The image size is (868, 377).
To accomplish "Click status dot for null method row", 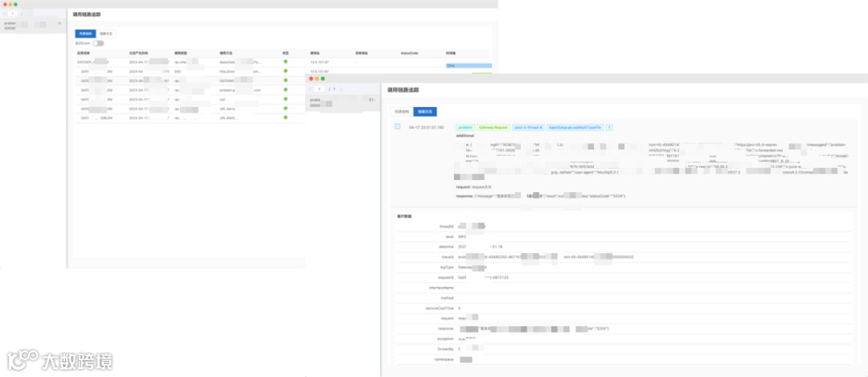I will pyautogui.click(x=285, y=99).
